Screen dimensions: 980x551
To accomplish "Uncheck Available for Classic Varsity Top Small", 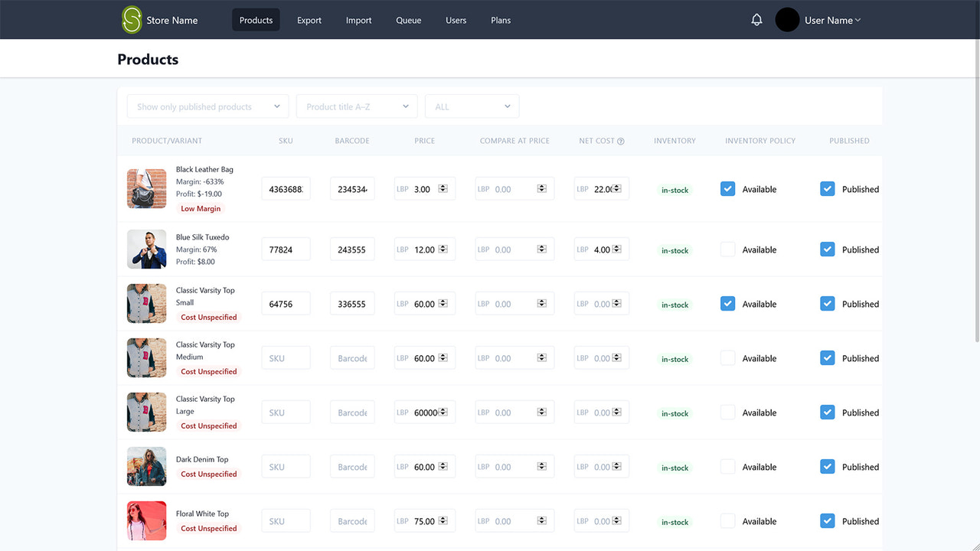I will (727, 303).
